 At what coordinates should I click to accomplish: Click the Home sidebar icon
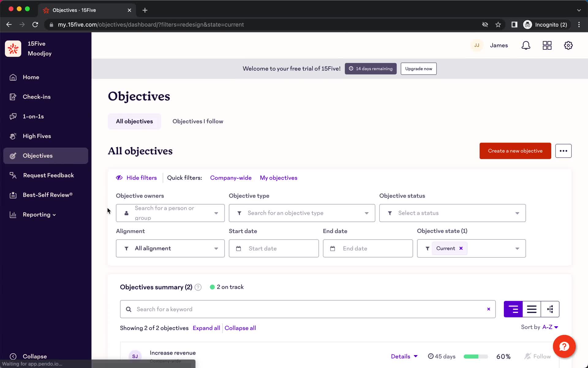[x=12, y=77]
